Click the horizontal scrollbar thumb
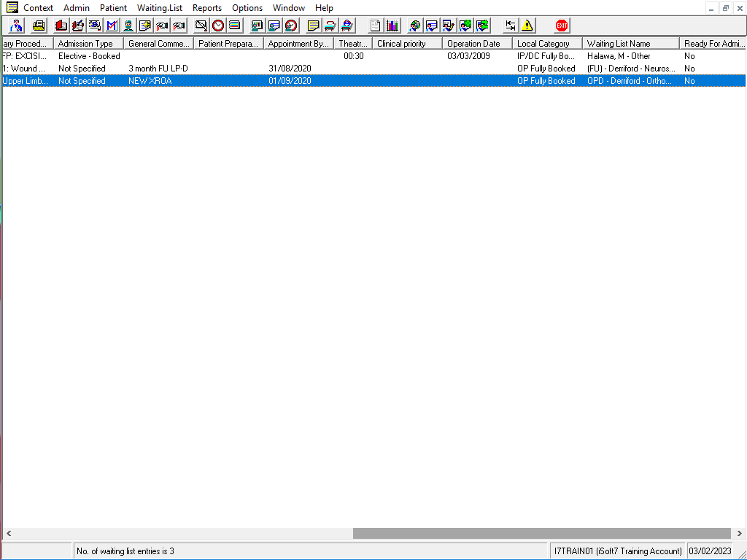Screen dimensions: 747x560 tap(542, 533)
